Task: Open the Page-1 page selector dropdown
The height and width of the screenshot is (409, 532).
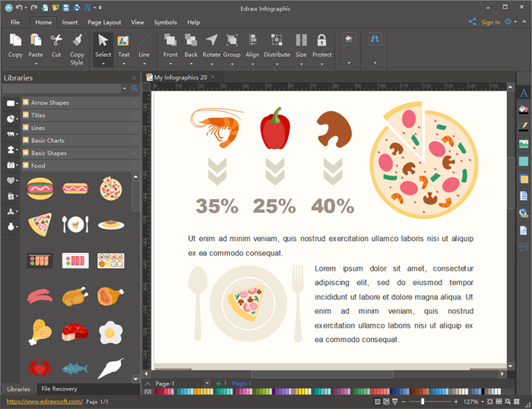Action: (207, 383)
